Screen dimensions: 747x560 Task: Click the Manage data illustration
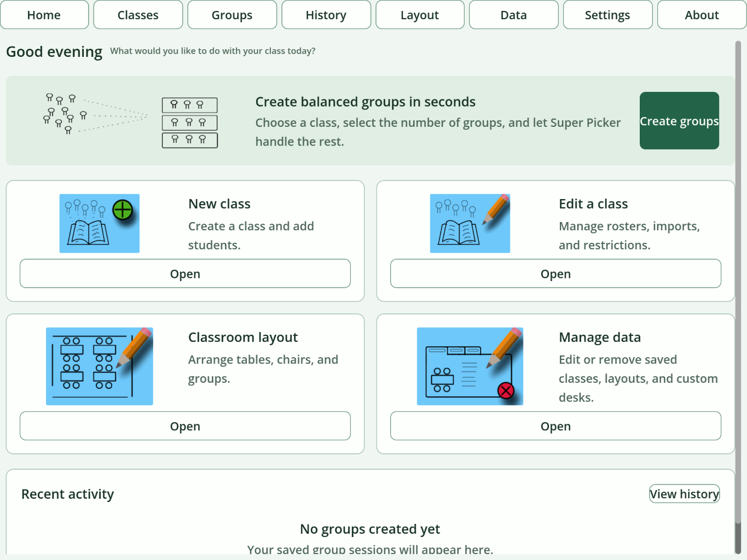click(470, 366)
